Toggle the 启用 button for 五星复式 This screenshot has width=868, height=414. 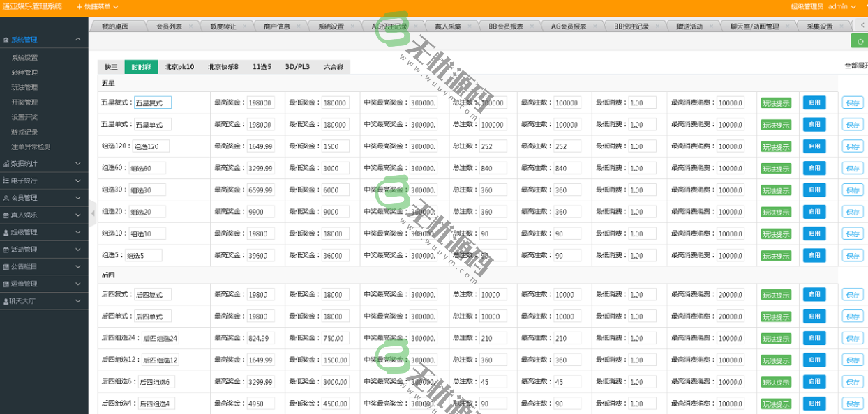click(814, 102)
